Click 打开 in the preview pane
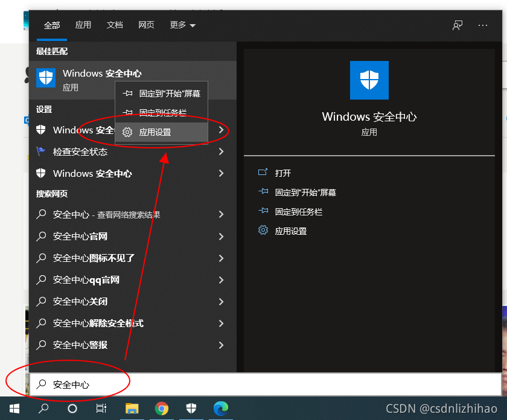 (x=283, y=173)
